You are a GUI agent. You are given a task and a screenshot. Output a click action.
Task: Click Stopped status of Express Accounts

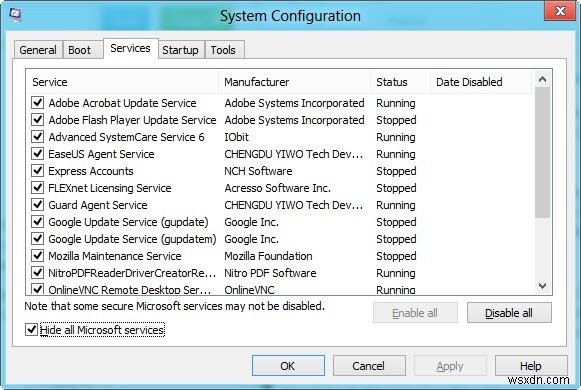pos(396,171)
